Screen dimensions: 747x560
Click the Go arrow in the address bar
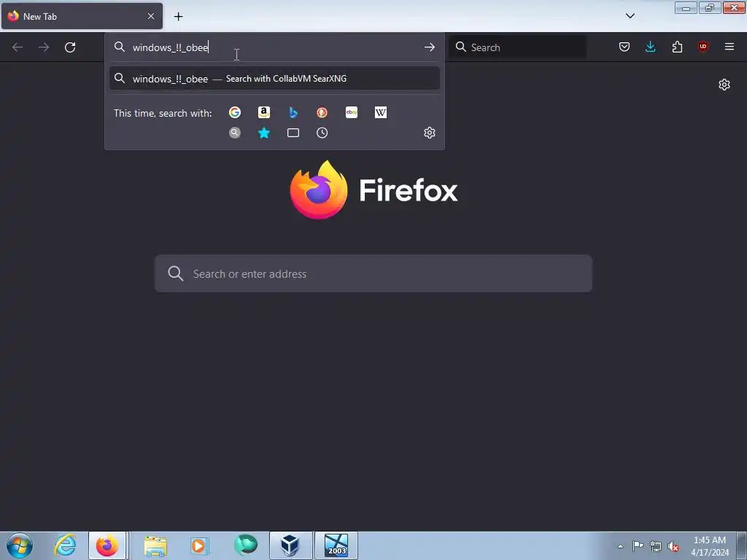coord(429,47)
